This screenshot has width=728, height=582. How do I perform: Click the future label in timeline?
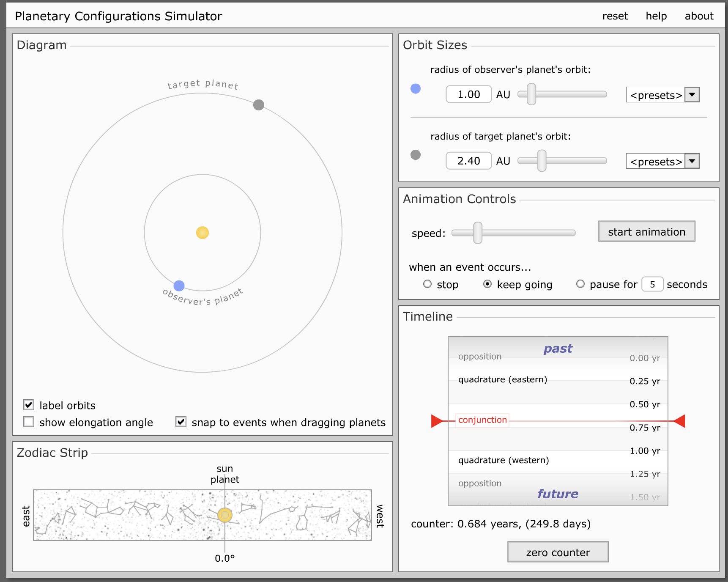[x=558, y=494]
